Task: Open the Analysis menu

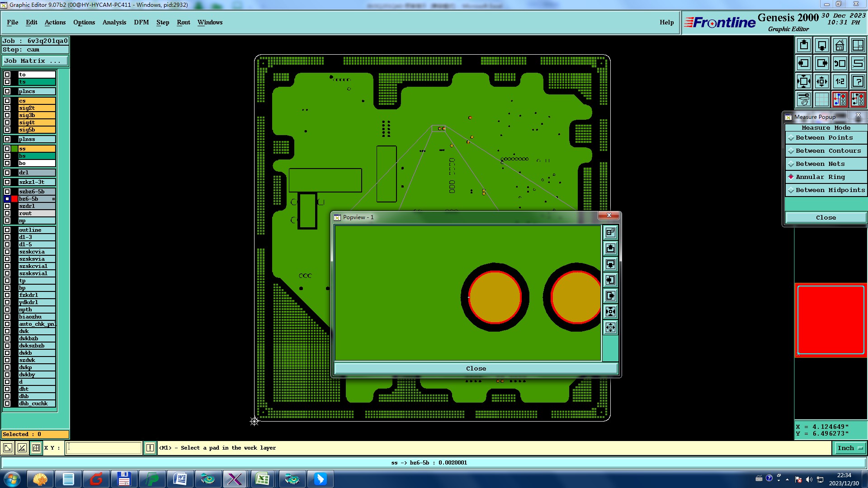Action: 114,22
